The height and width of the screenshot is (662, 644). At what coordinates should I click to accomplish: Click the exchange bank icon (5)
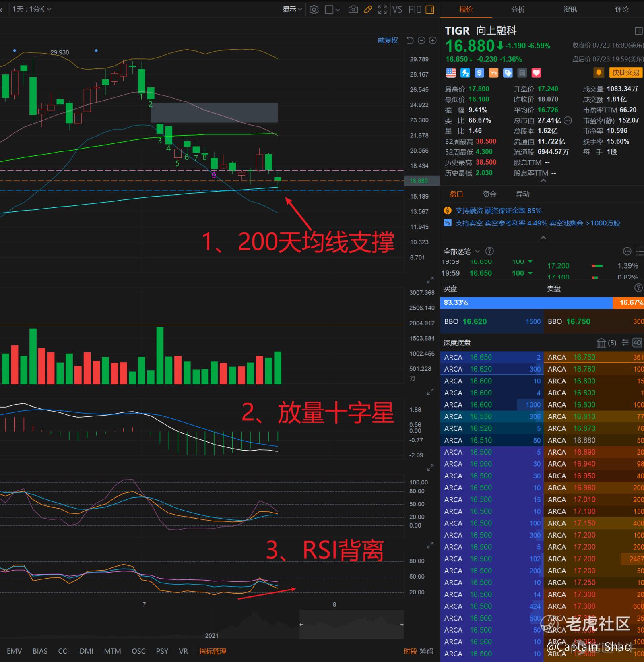click(x=606, y=343)
